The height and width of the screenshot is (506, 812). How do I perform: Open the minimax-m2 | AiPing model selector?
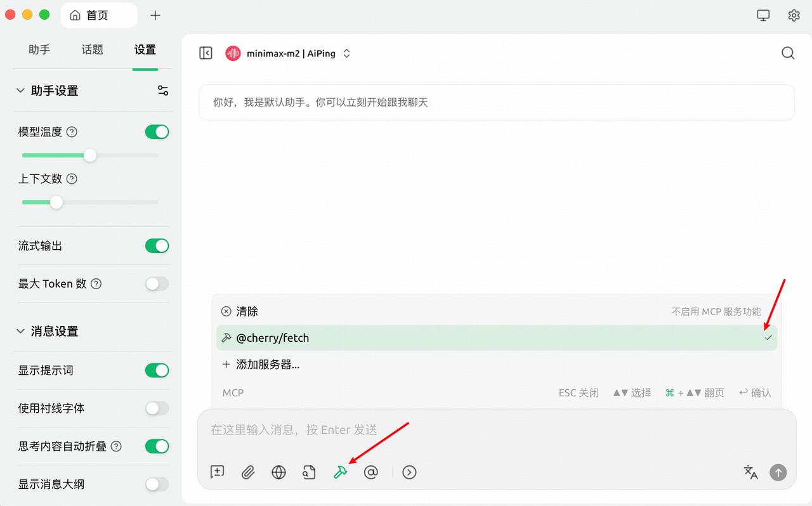coord(289,53)
